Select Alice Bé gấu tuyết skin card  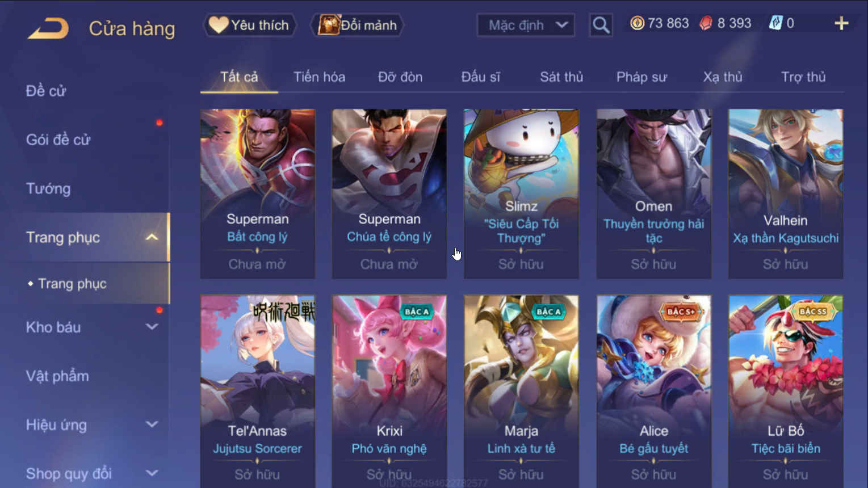coord(653,390)
